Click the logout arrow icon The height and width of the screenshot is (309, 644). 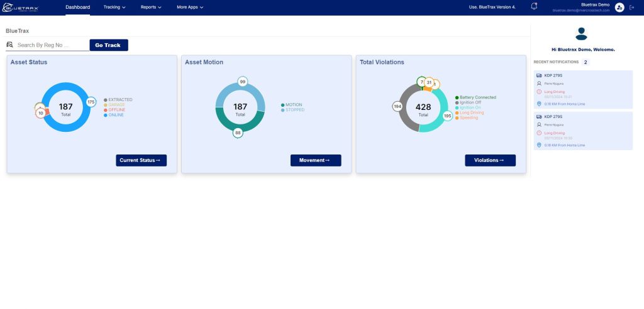(631, 8)
